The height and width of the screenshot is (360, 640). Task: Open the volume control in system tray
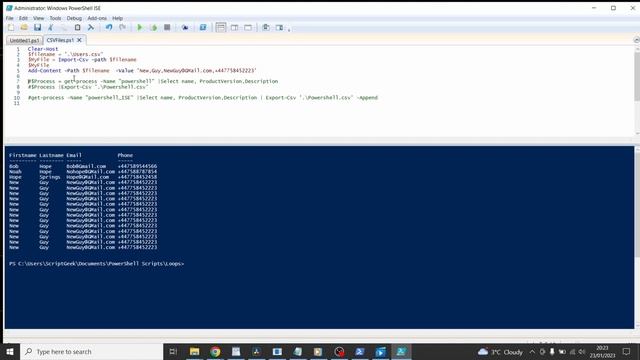(x=582, y=351)
